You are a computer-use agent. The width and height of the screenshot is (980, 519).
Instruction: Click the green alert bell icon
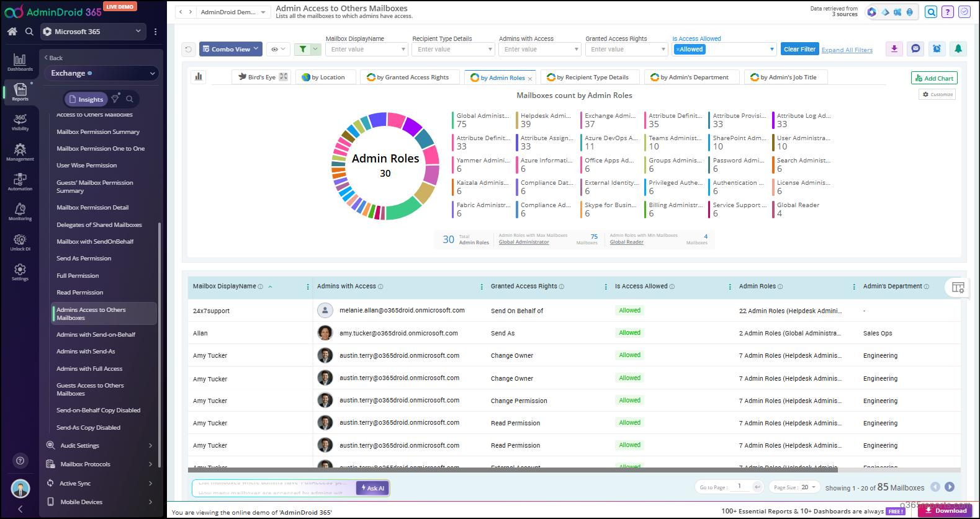pyautogui.click(x=958, y=49)
